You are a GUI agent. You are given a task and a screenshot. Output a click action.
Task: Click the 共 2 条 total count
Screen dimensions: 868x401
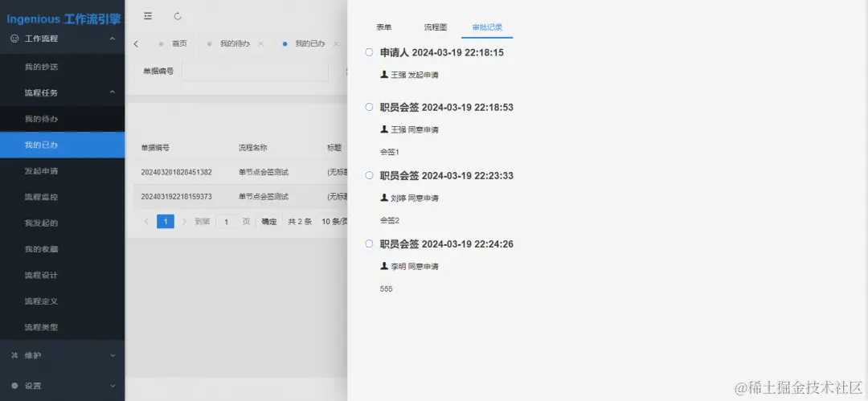(x=300, y=222)
